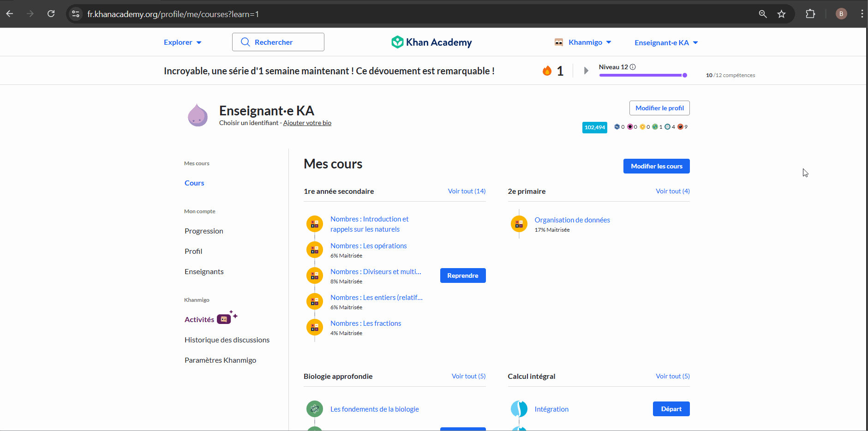Click the Modifier le profil button
Viewport: 868px width, 431px height.
click(659, 108)
